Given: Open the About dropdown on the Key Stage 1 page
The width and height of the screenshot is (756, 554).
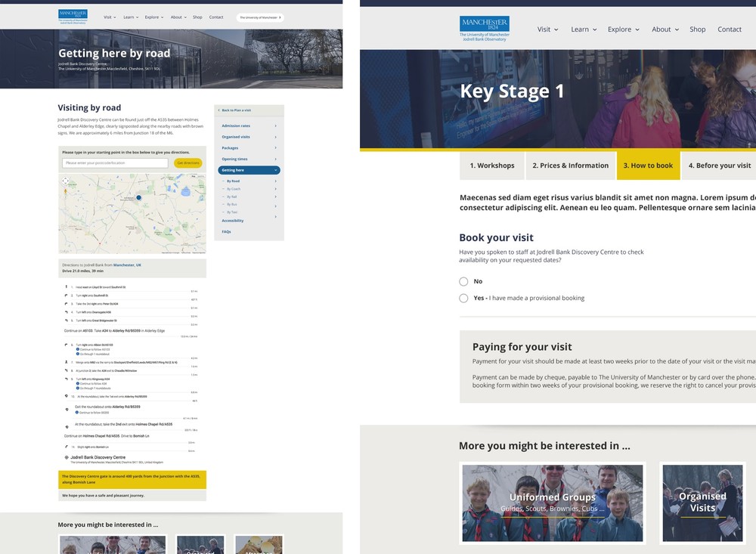Looking at the screenshot, I should click(665, 29).
